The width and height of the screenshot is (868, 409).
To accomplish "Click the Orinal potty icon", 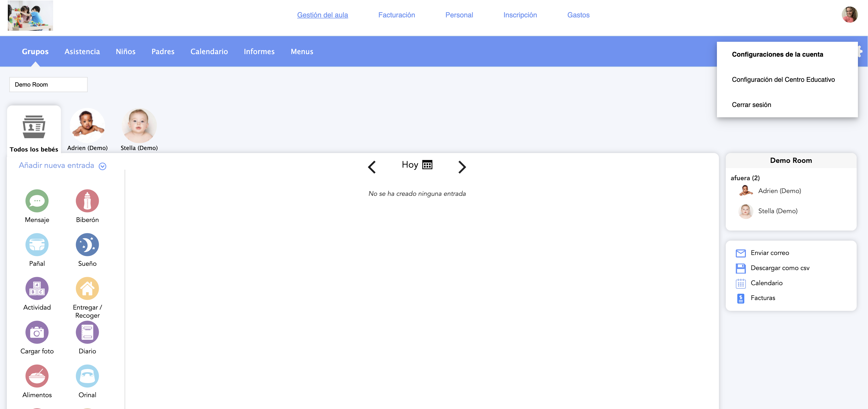I will point(87,376).
